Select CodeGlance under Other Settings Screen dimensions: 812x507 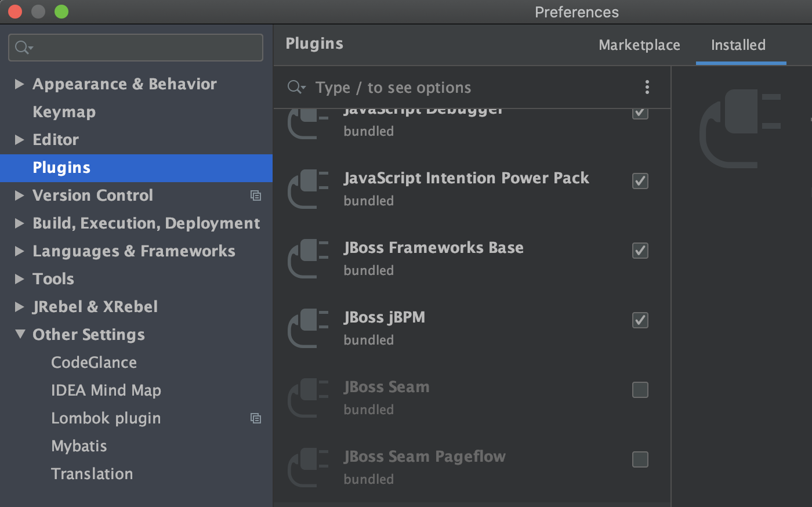pos(94,363)
